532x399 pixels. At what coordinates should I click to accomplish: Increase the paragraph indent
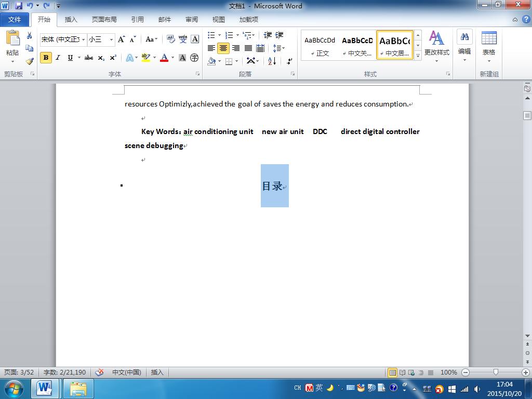point(279,35)
